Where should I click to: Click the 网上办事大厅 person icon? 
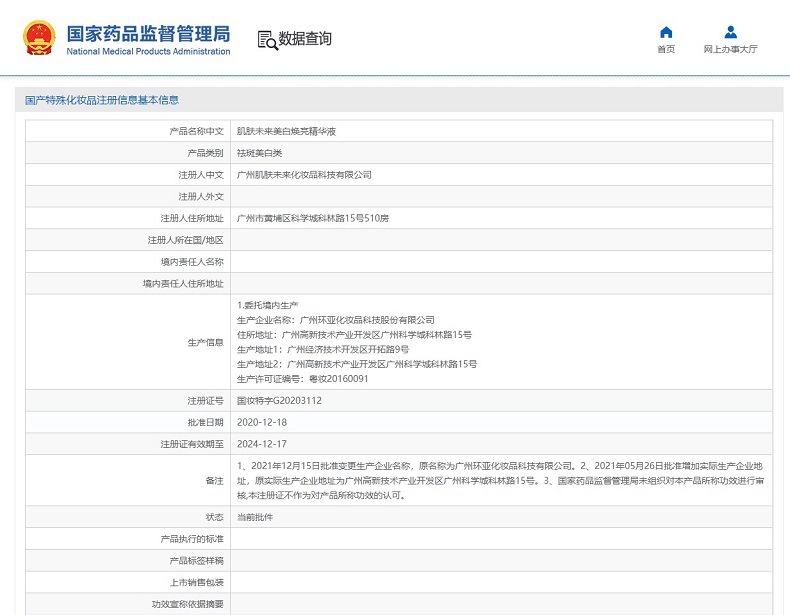(730, 32)
